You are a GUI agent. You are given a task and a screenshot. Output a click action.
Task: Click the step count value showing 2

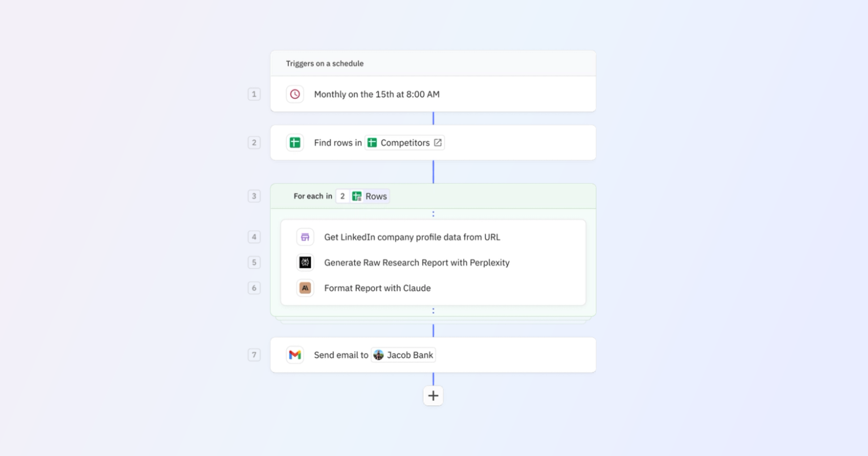point(342,196)
